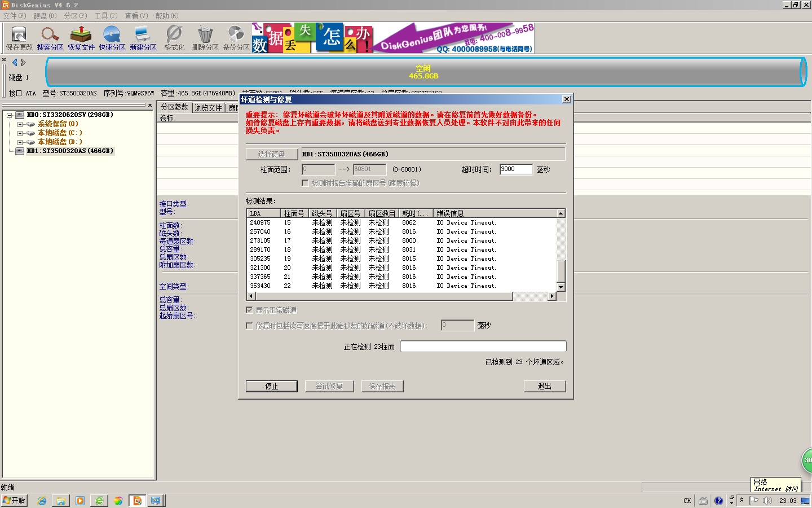Click the 保存报表 button
The height and width of the screenshot is (508, 812).
point(382,386)
